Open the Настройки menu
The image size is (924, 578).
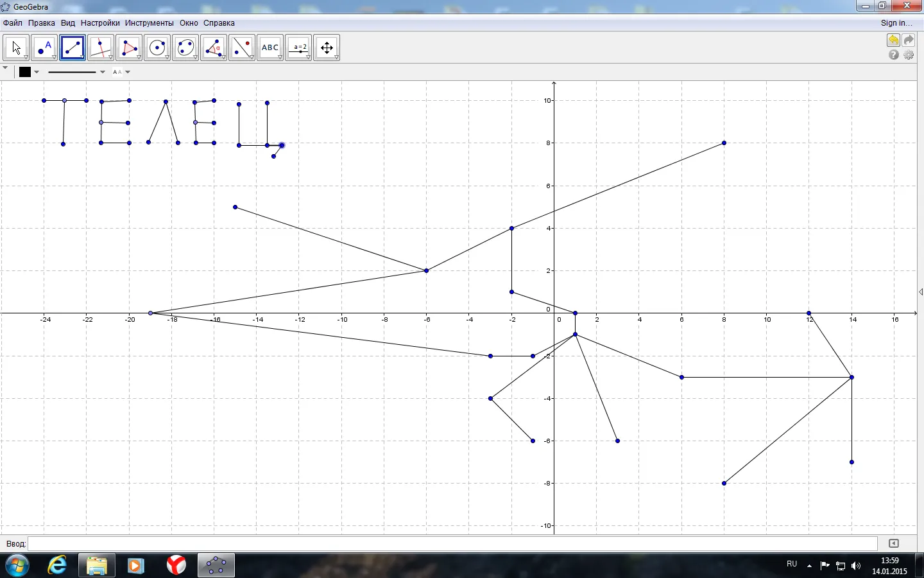100,23
